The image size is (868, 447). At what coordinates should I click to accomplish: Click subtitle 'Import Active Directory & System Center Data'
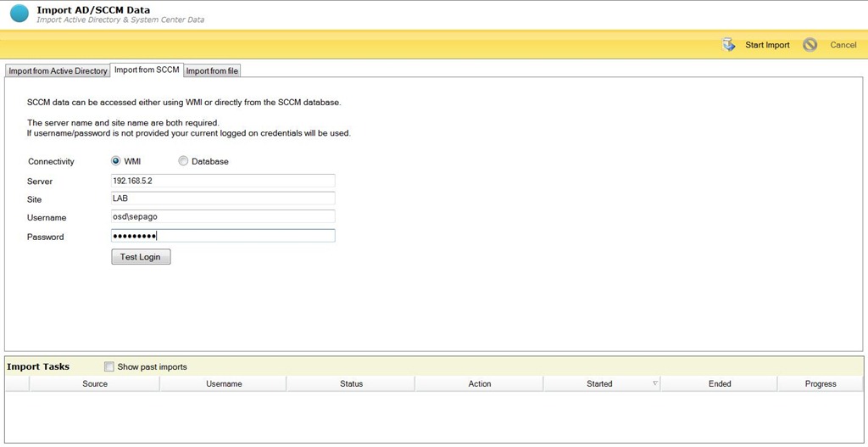pos(120,20)
